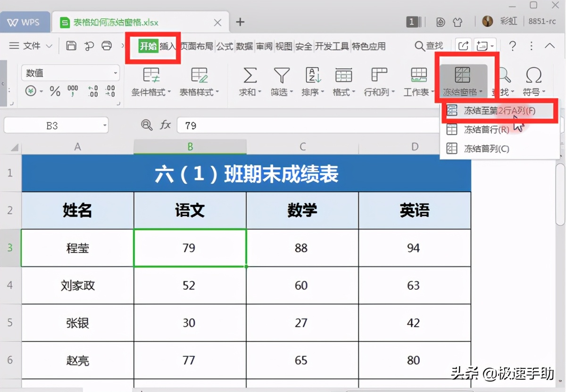Click the increase decimal button
The height and width of the screenshot is (392, 566).
[93, 91]
